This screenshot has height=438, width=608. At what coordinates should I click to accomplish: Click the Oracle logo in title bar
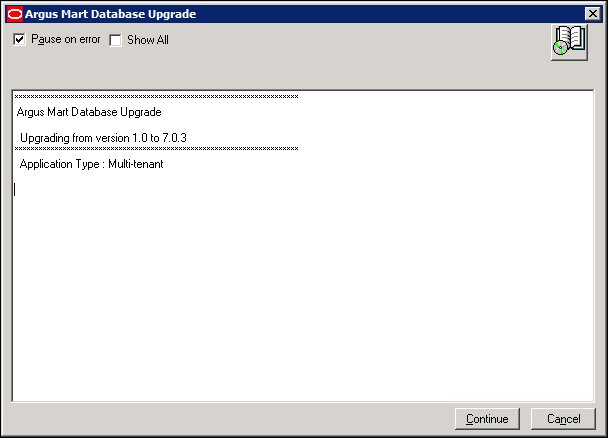pos(15,14)
